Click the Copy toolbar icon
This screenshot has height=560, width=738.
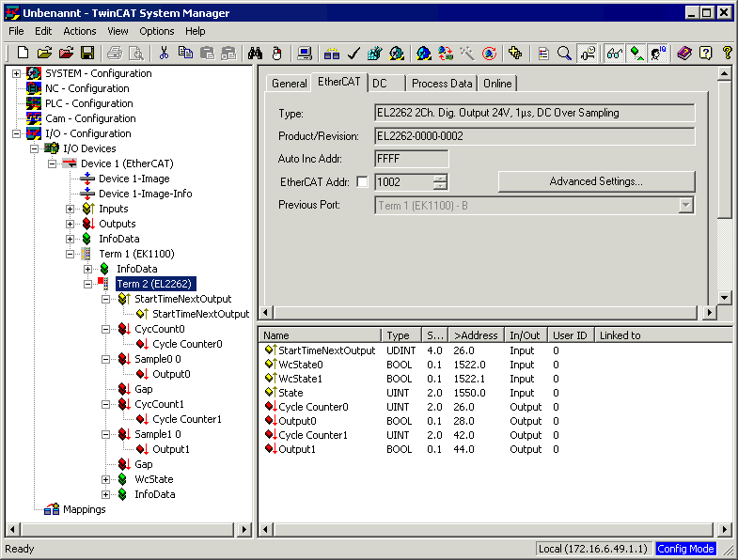[185, 54]
